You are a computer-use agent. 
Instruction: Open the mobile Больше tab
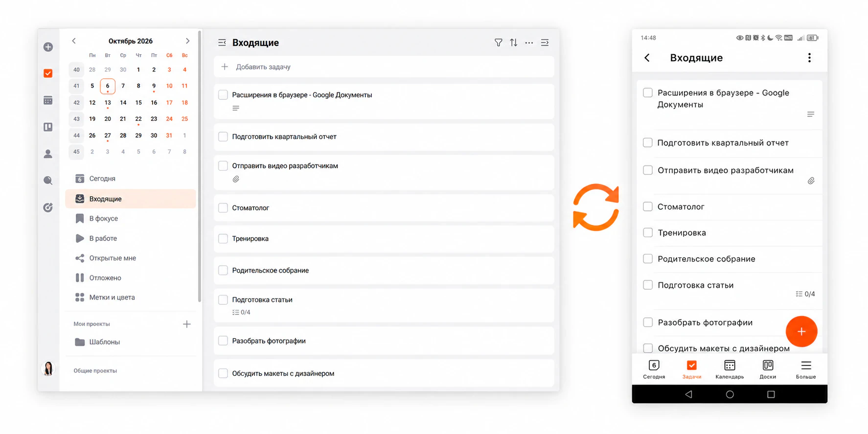806,369
